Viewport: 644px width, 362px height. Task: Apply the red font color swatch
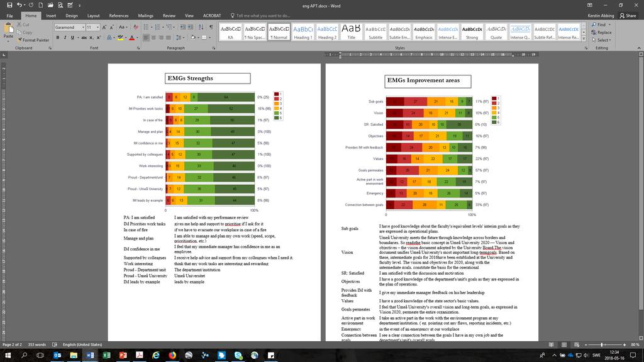click(131, 38)
